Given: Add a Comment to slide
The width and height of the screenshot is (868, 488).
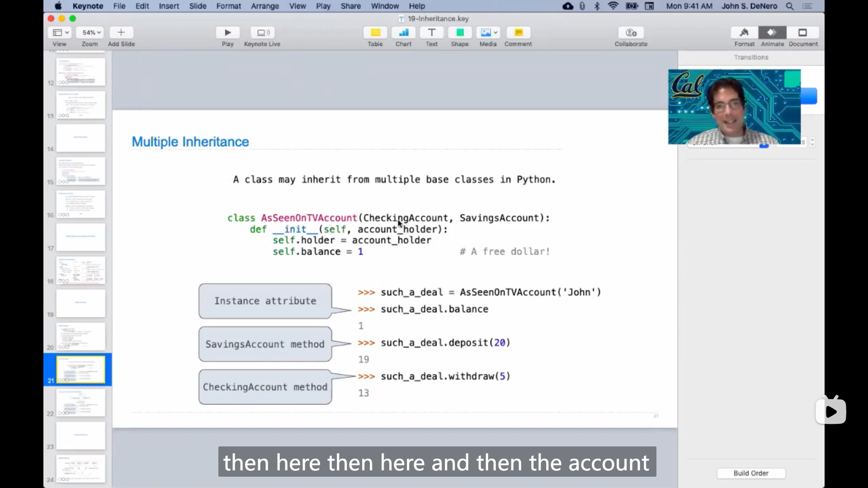Looking at the screenshot, I should [x=518, y=33].
